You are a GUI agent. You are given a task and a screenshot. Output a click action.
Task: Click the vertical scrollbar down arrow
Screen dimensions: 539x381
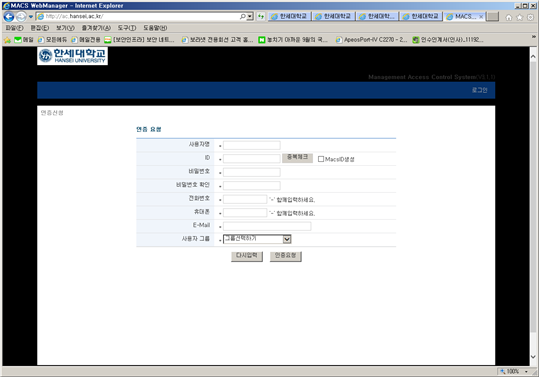533,357
